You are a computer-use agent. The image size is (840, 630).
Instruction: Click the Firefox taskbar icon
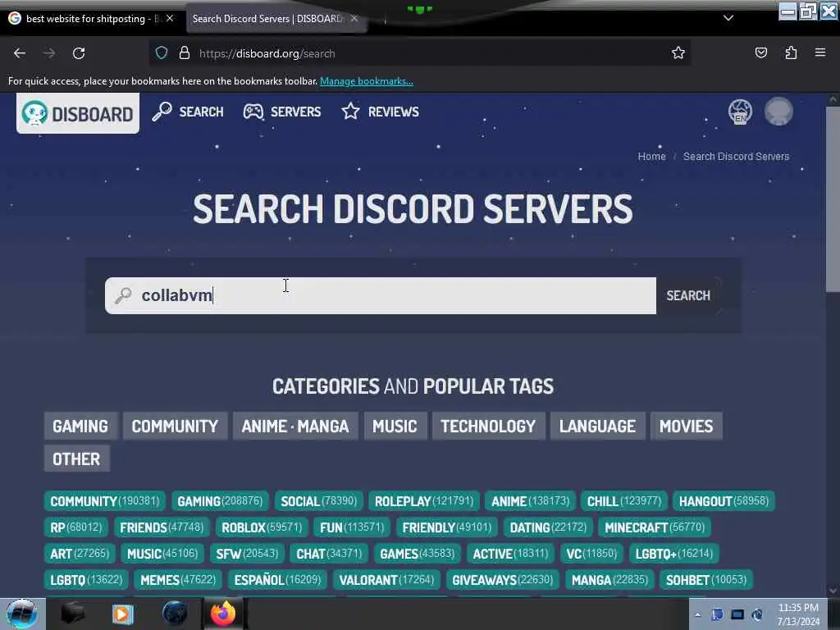pos(223,614)
